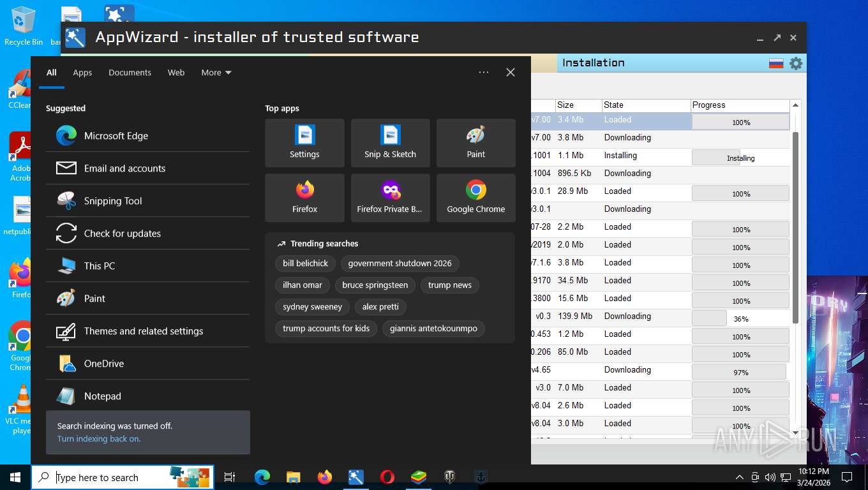Open Firefox from the taskbar
Image resolution: width=868 pixels, height=490 pixels.
click(x=325, y=477)
